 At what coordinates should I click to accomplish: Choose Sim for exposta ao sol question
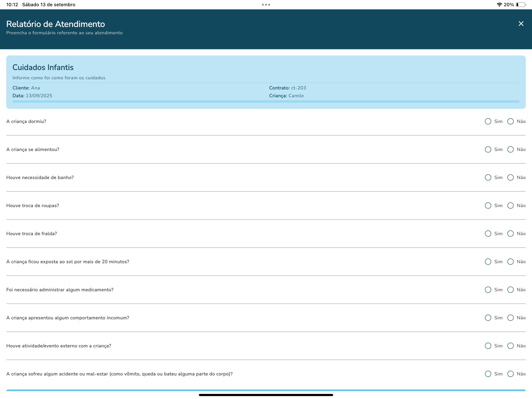click(488, 262)
